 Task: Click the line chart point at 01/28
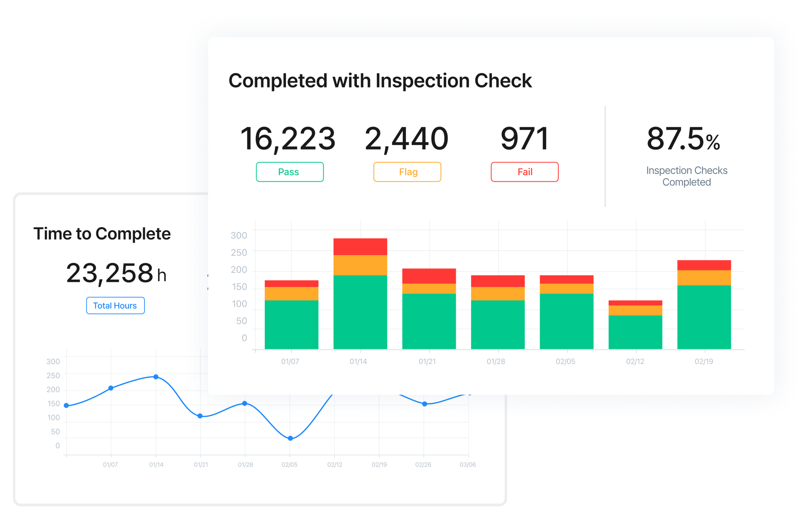244,403
